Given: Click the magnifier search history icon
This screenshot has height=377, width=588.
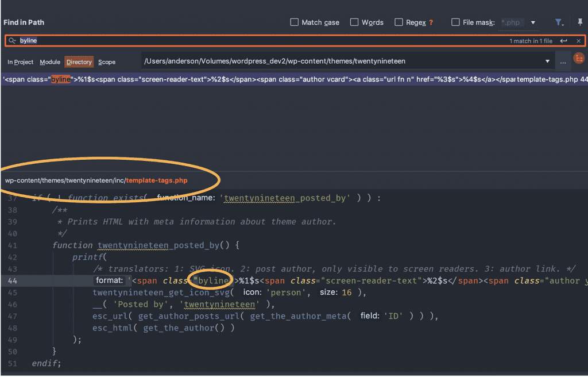Looking at the screenshot, I should (x=12, y=41).
